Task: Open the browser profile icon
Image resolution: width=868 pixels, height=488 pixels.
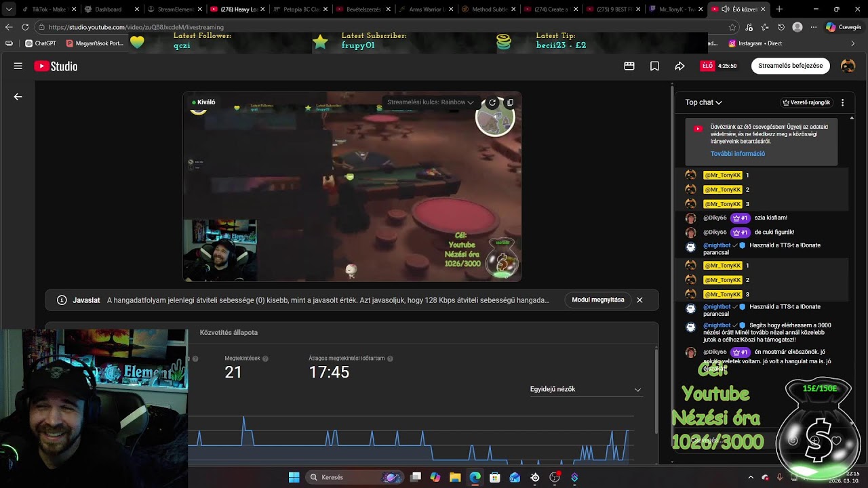Action: [797, 27]
